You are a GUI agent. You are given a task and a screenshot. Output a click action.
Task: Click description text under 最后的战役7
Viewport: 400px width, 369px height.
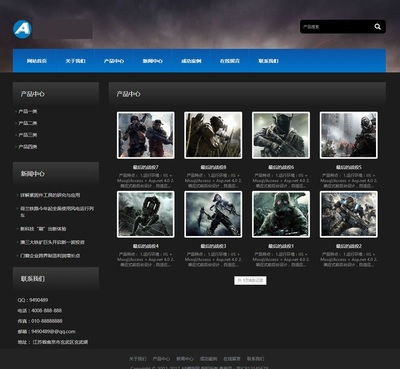[x=146, y=180]
